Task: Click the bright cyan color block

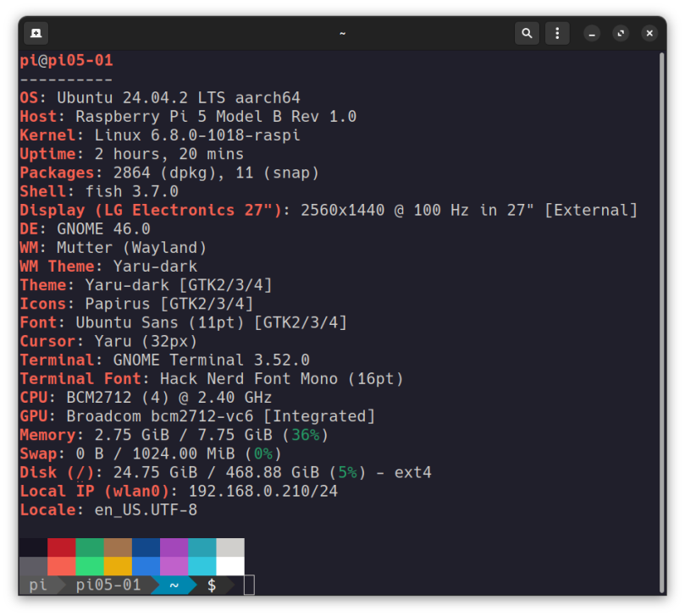Action: click(202, 566)
